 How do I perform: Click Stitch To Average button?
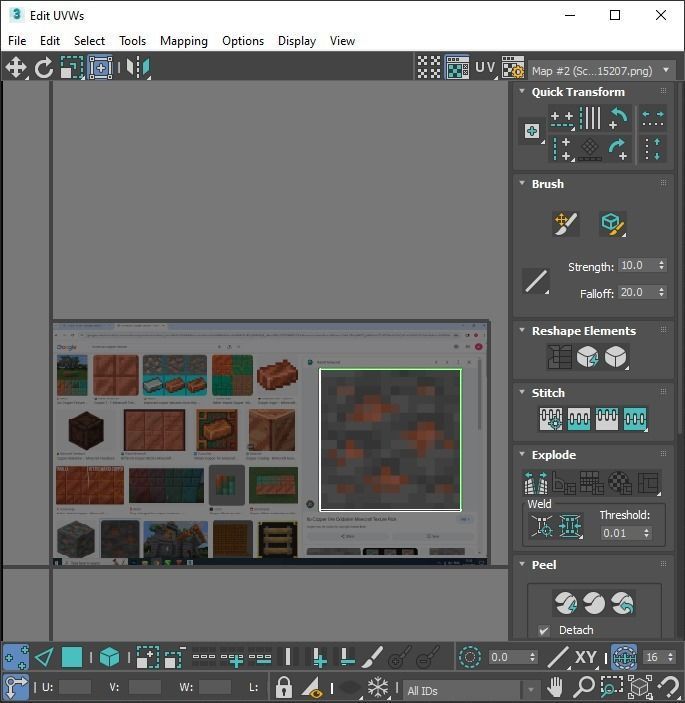pyautogui.click(x=579, y=419)
